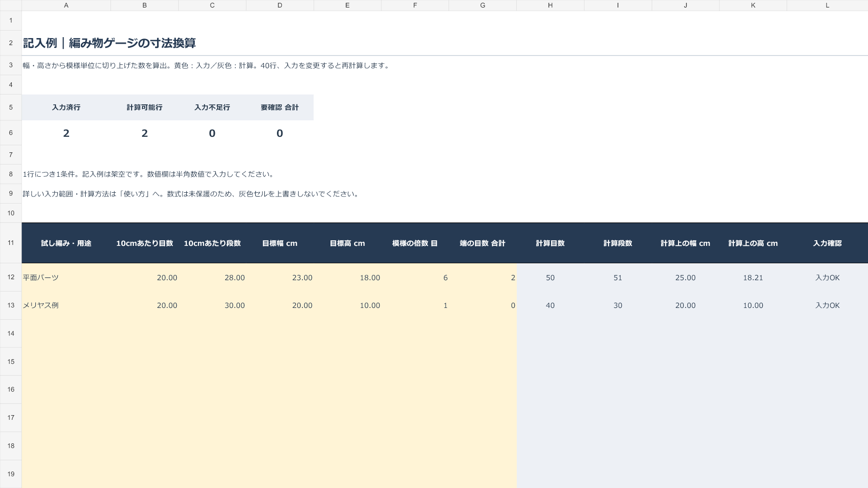This screenshot has height=488, width=868.
Task: Click the 計算目数 table header
Action: point(550,244)
